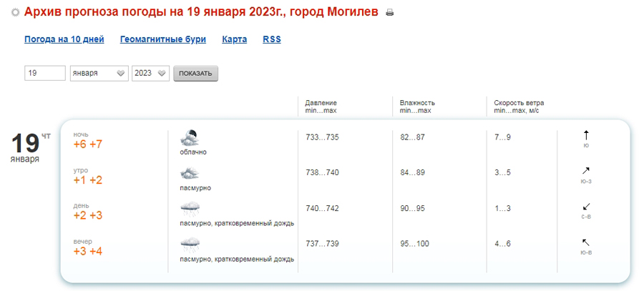Click the morning overcast cloud icon

(x=190, y=174)
